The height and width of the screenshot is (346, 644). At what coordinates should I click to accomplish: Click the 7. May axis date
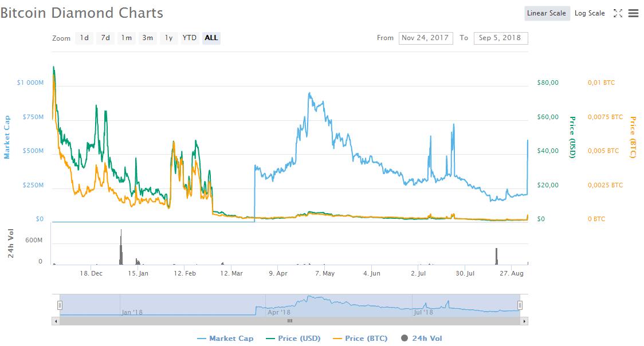click(x=325, y=273)
